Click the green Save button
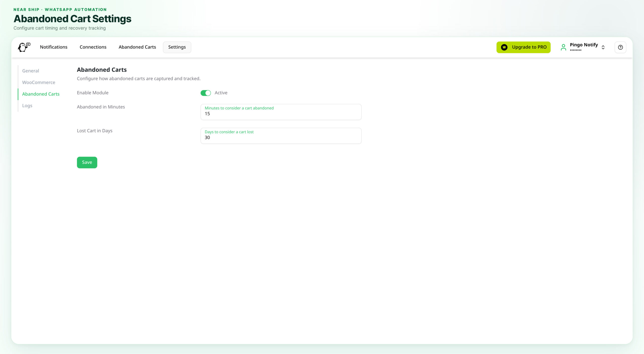Viewport: 644px width, 354px height. pyautogui.click(x=87, y=162)
